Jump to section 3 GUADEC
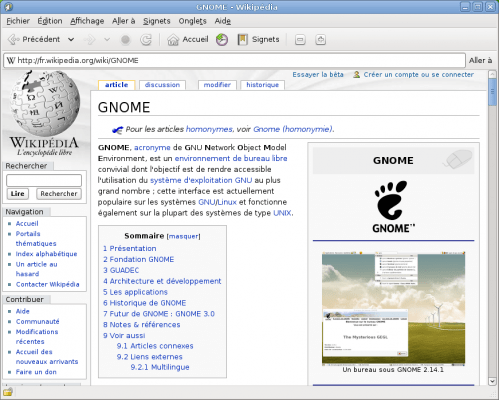 (121, 270)
